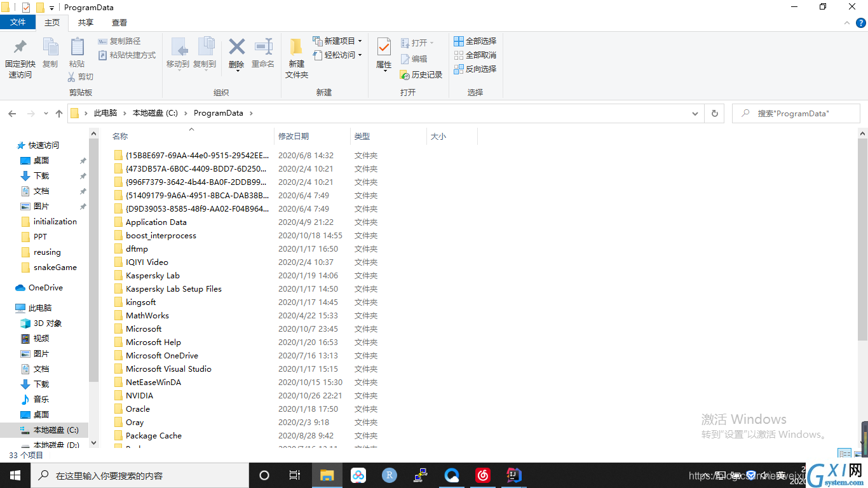Open NetEase Cloud Music from taskbar
This screenshot has height=488, width=868.
coord(483,475)
